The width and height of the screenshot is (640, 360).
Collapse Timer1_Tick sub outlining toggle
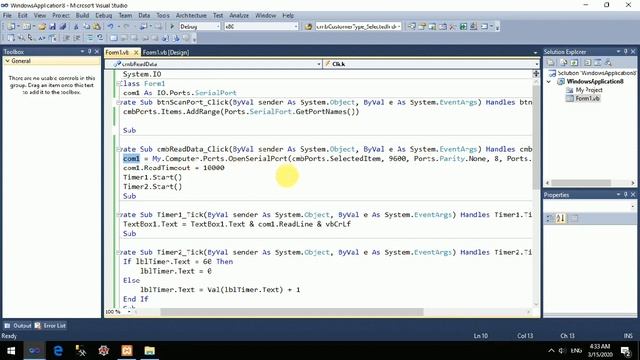coord(118,215)
